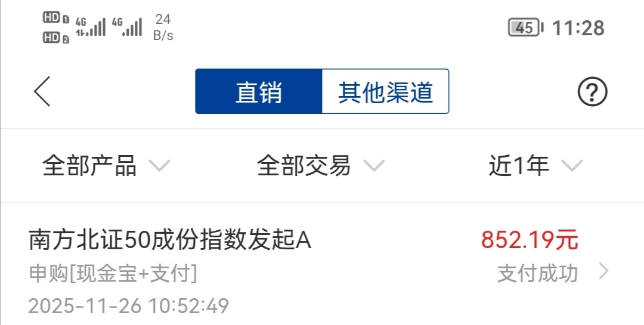Open the 南方北证50成份指数发起A transaction

(322, 271)
